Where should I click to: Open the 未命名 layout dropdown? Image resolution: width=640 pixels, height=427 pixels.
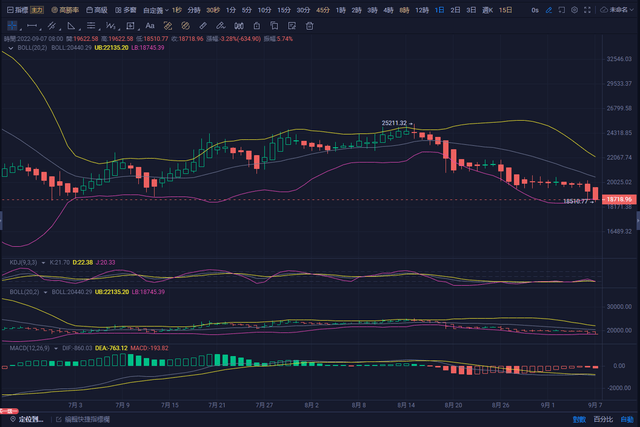620,8
